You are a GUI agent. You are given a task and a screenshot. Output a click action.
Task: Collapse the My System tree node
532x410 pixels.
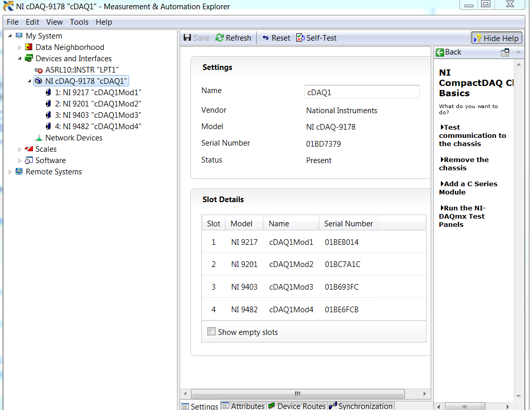pos(10,35)
